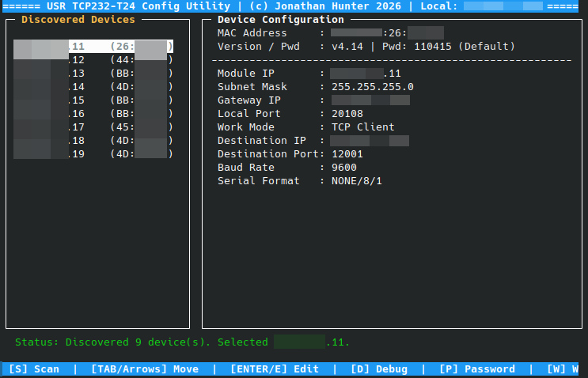Click the Destination IP field value
The image size is (588, 378).
coord(370,141)
